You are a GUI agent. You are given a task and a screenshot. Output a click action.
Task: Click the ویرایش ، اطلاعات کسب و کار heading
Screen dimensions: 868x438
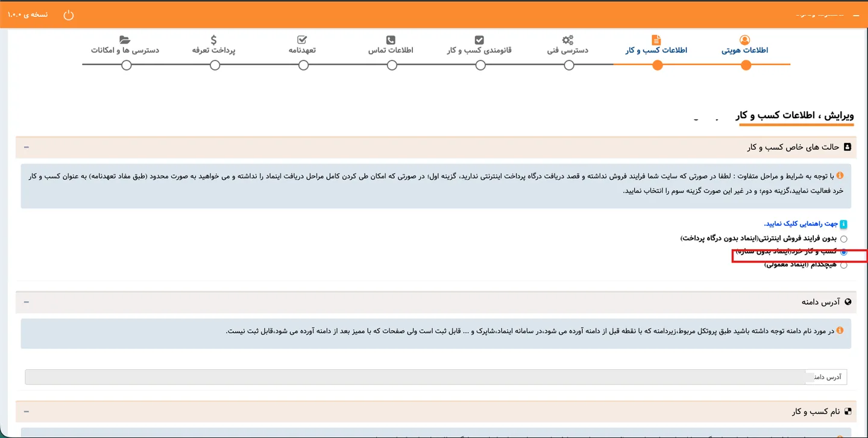coord(794,115)
